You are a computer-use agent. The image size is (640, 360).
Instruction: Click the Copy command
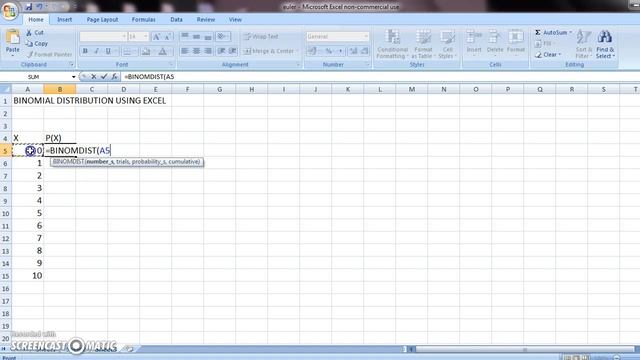tap(37, 44)
